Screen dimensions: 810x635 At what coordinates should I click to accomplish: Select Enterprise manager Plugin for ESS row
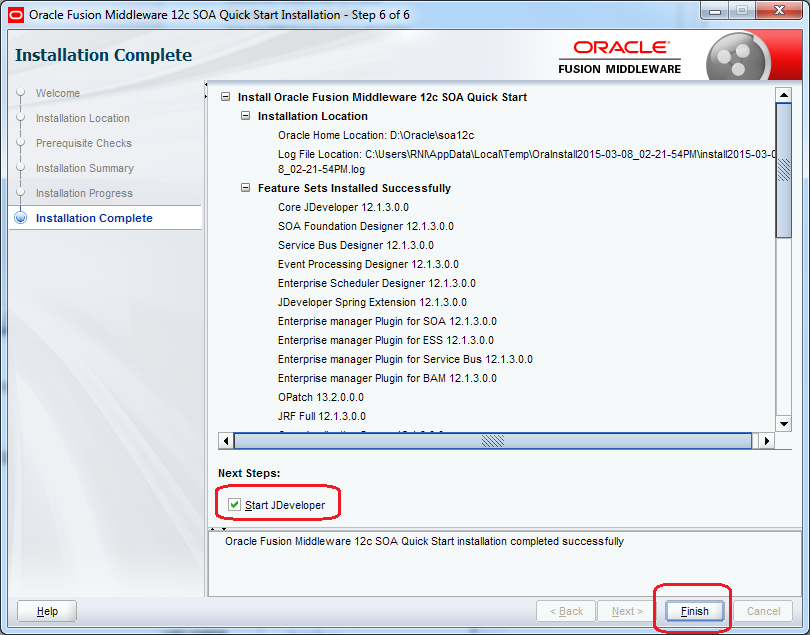click(386, 340)
